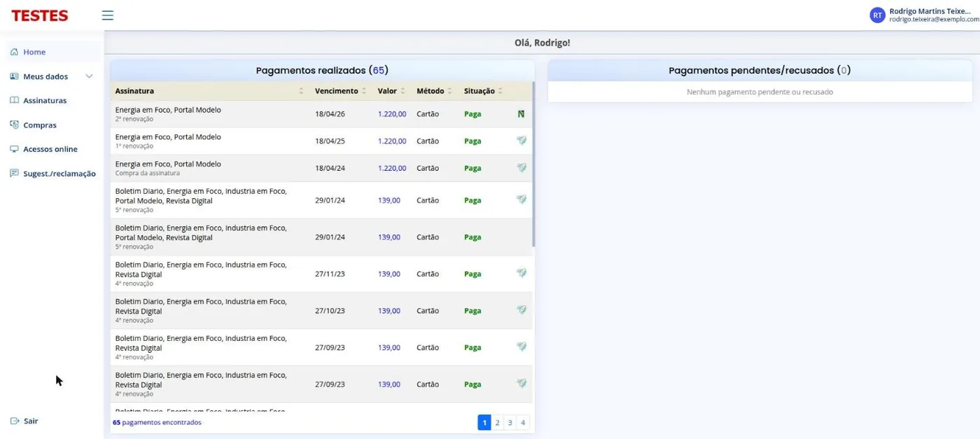Click the 1.220,00 value dated 18/04/26
This screenshot has width=980, height=439.
point(392,114)
